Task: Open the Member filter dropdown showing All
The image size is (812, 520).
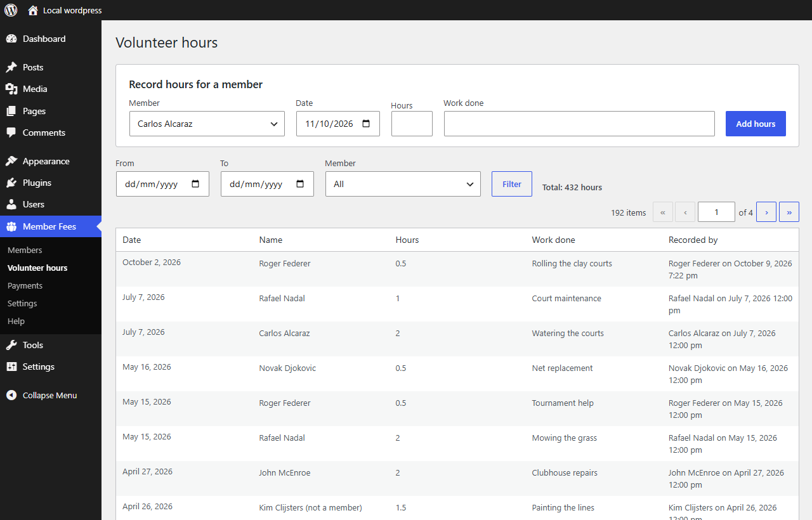Action: pyautogui.click(x=403, y=184)
